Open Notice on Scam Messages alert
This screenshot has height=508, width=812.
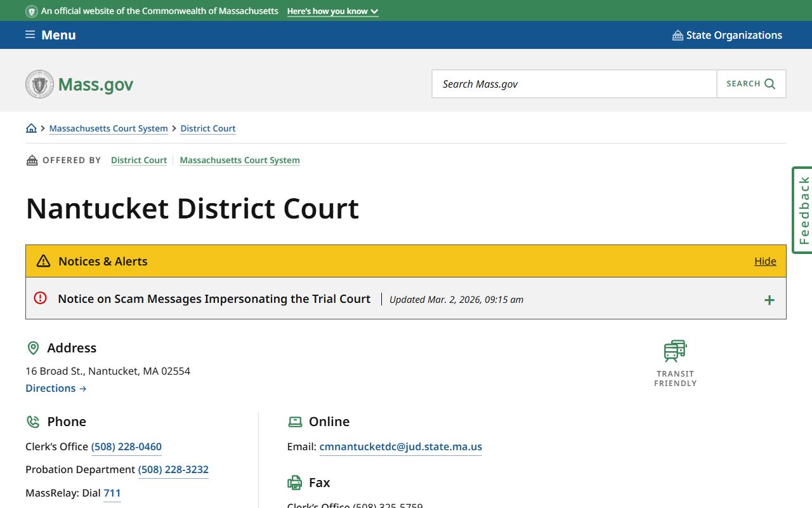(214, 299)
